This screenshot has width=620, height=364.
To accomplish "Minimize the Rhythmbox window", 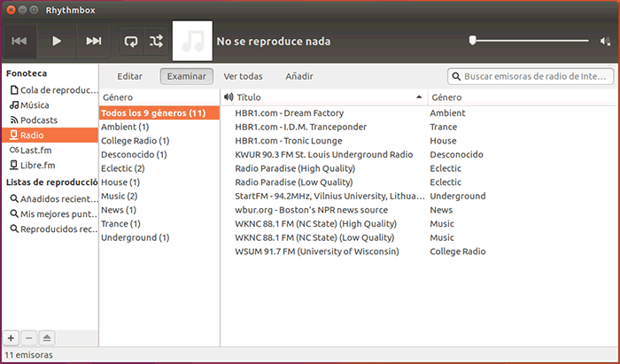I will coord(22,10).
